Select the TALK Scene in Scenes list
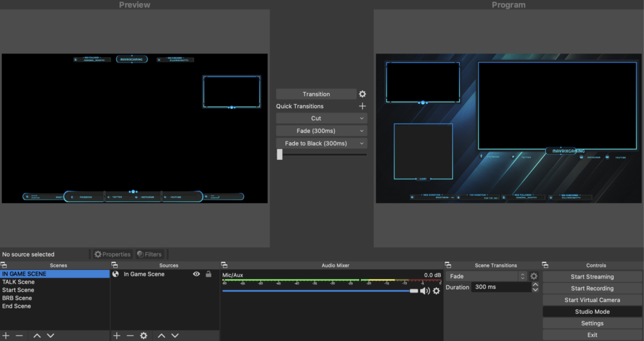 (18, 282)
